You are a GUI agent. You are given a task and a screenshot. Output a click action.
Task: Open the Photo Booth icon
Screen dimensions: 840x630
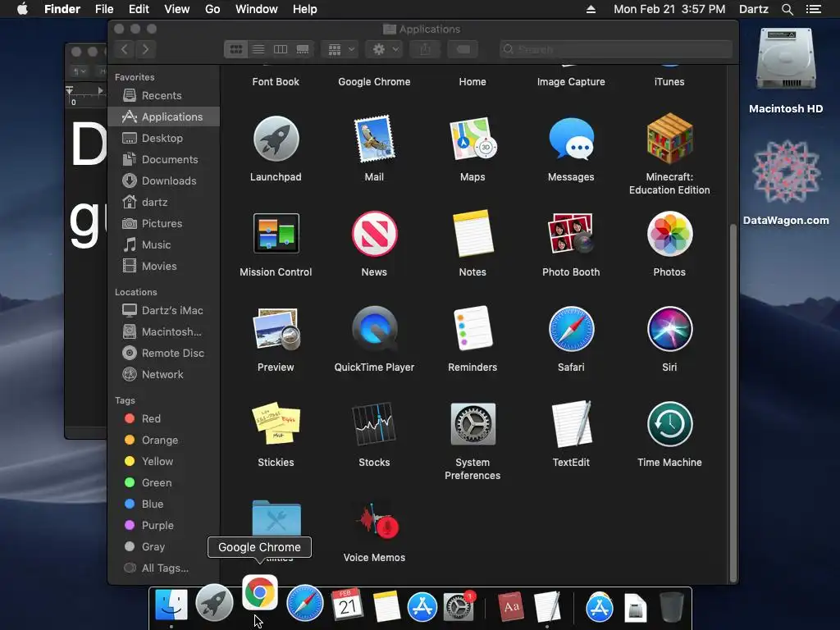click(x=571, y=234)
